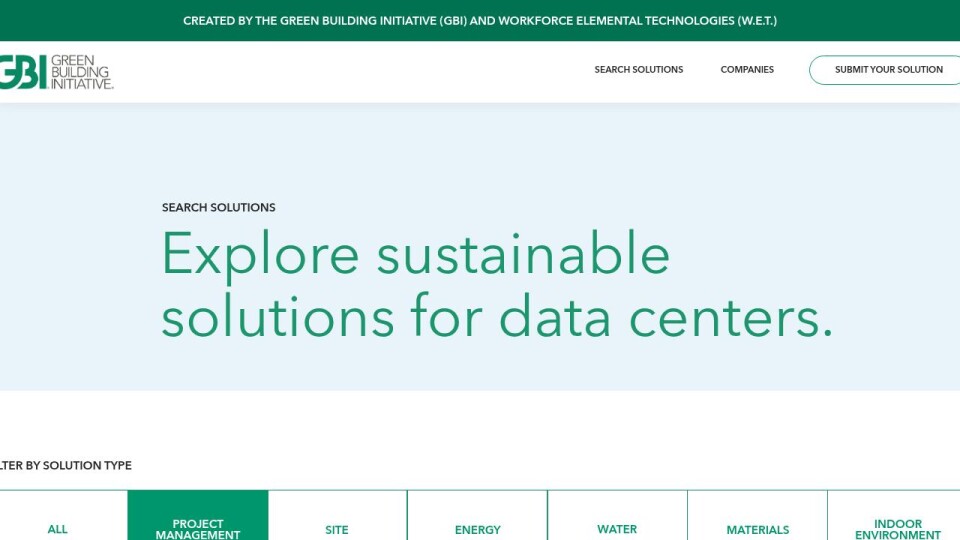Click the word 'sustainable' in the headline
The image size is (960, 540).
tap(522, 254)
